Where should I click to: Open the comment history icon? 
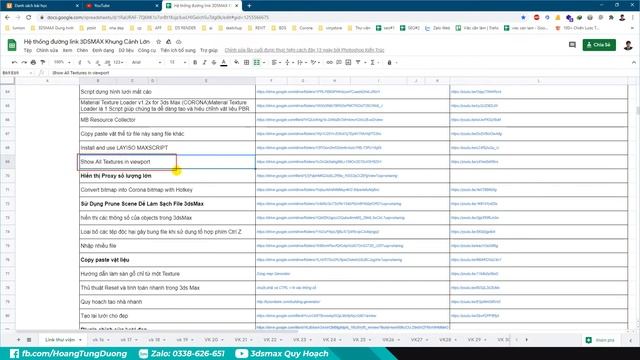tap(572, 45)
